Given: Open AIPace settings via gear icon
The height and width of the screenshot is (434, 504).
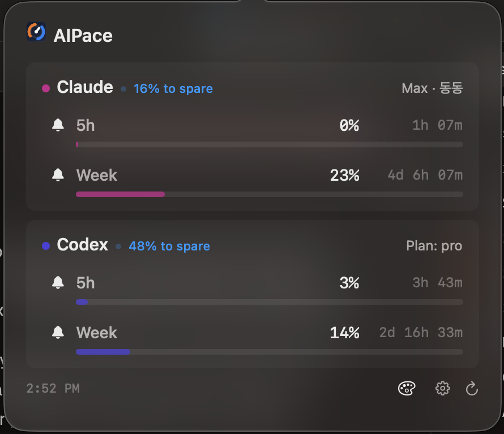Looking at the screenshot, I should 442,388.
